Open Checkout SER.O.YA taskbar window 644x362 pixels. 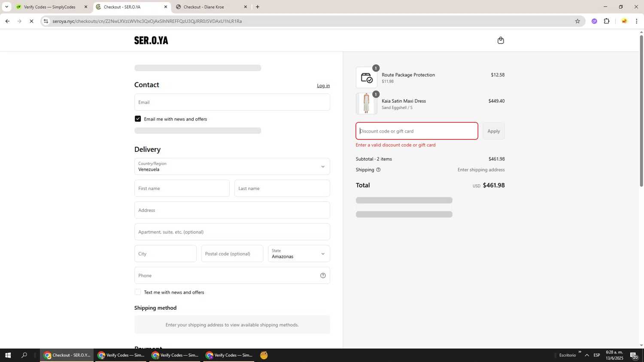[67, 355]
